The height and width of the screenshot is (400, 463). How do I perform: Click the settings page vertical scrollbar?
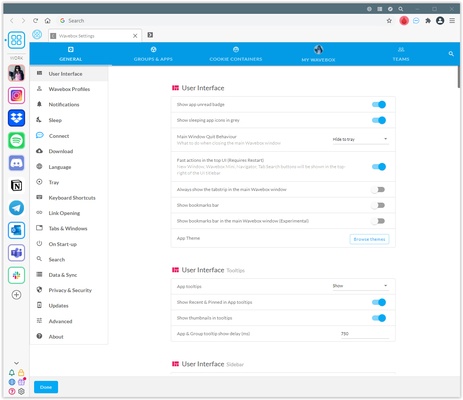(459, 77)
